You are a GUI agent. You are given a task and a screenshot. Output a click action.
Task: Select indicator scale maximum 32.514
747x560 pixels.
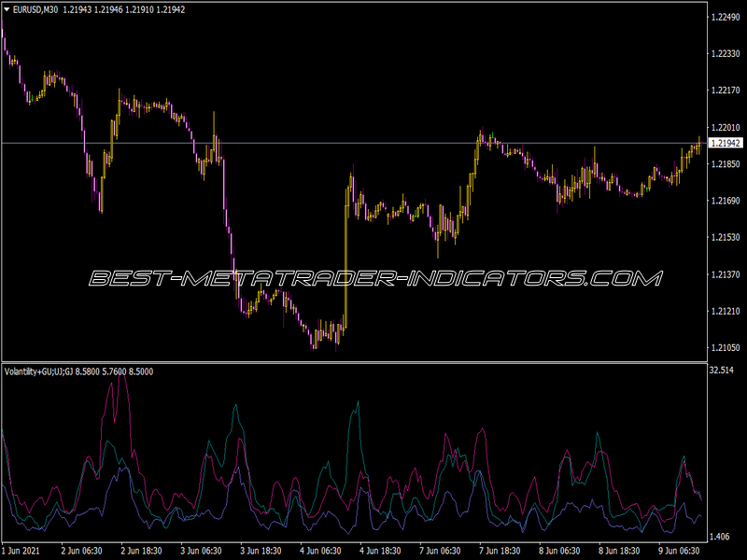[721, 370]
